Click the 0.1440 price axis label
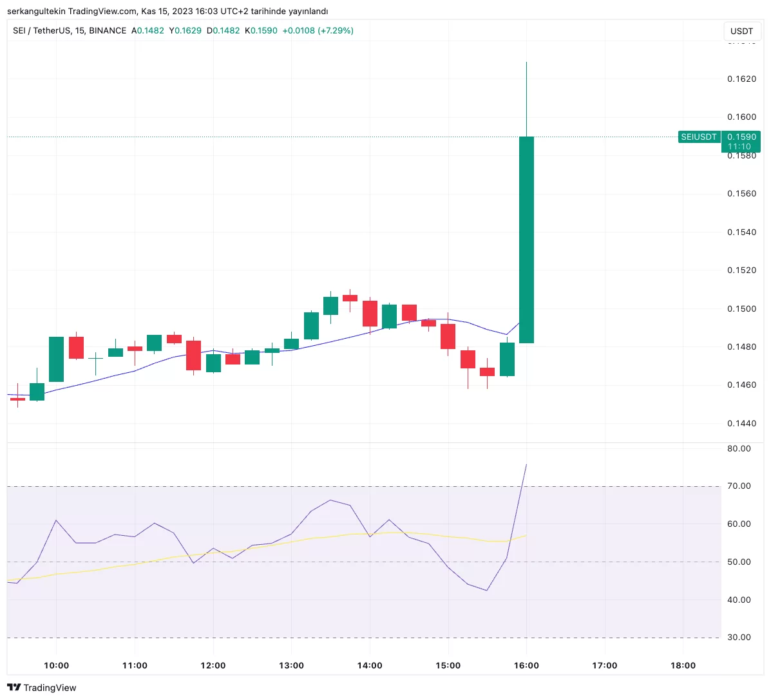Viewport: 771px width, 700px height. pyautogui.click(x=741, y=424)
